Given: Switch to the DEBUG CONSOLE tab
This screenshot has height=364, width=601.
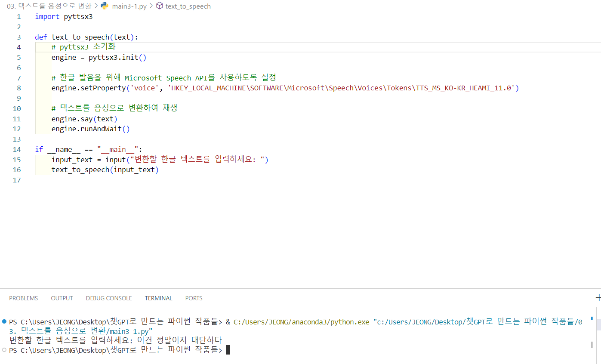Looking at the screenshot, I should coord(109,298).
